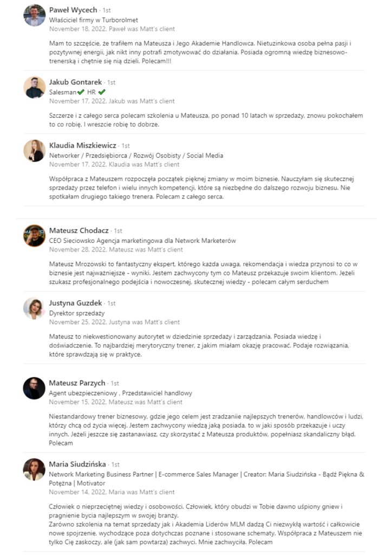The width and height of the screenshot is (392, 555).
Task: Click the Jakub Gontarek name link
Action: [x=75, y=82]
